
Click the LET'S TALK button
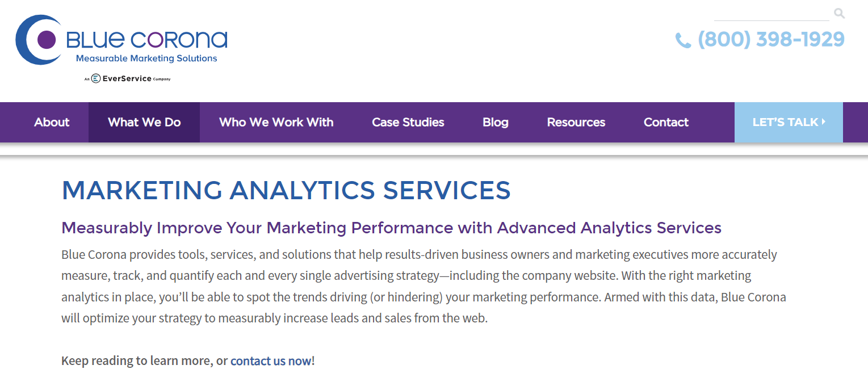pos(789,122)
